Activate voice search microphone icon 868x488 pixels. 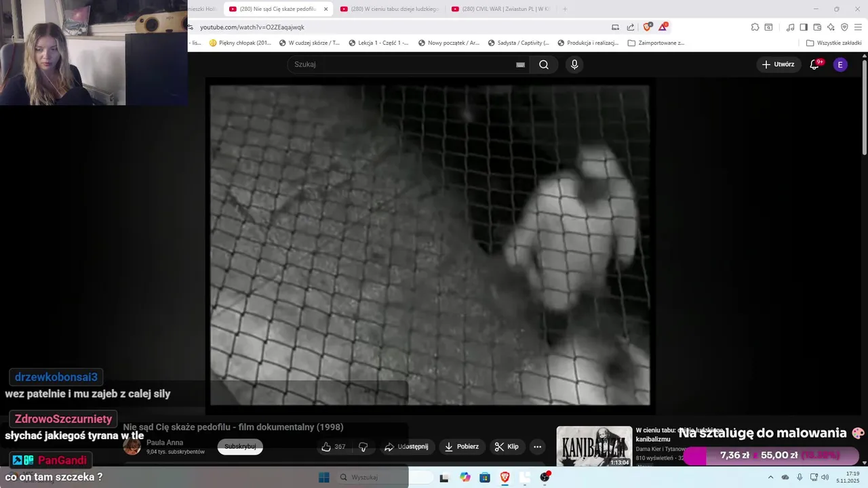pyautogui.click(x=574, y=64)
